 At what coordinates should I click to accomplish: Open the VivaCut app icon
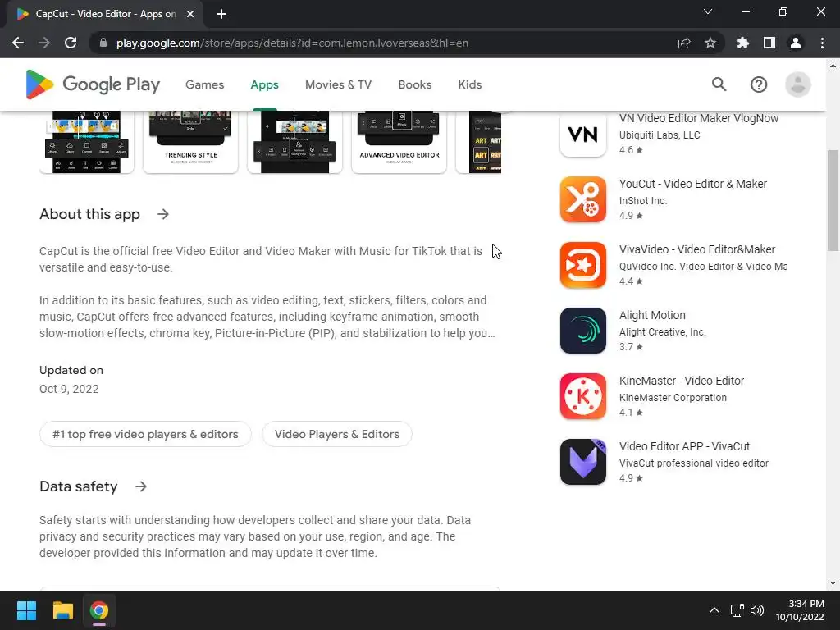point(583,462)
